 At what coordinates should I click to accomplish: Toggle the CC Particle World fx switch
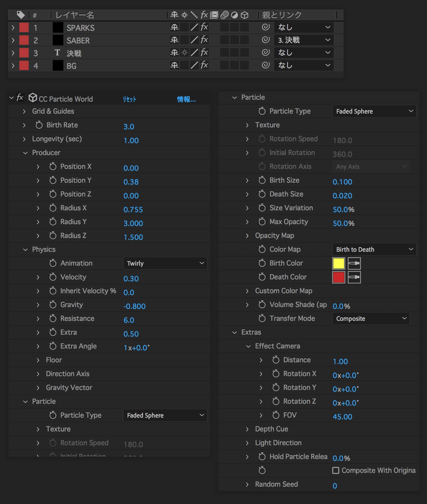coord(20,97)
